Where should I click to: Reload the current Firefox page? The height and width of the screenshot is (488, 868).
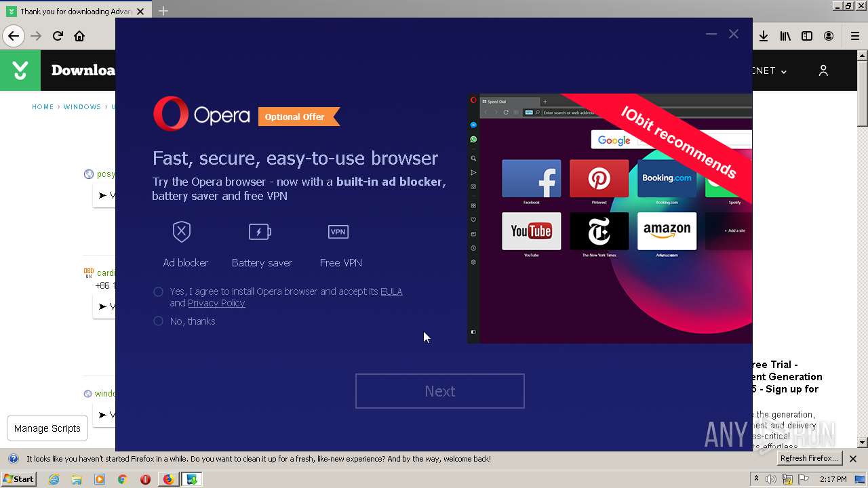pos(58,36)
